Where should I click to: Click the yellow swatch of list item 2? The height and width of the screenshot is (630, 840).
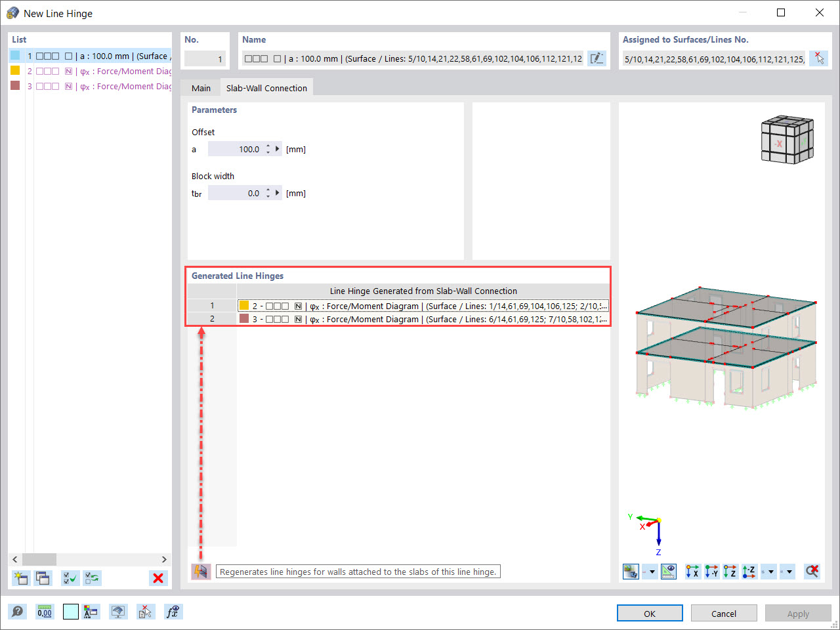click(15, 70)
